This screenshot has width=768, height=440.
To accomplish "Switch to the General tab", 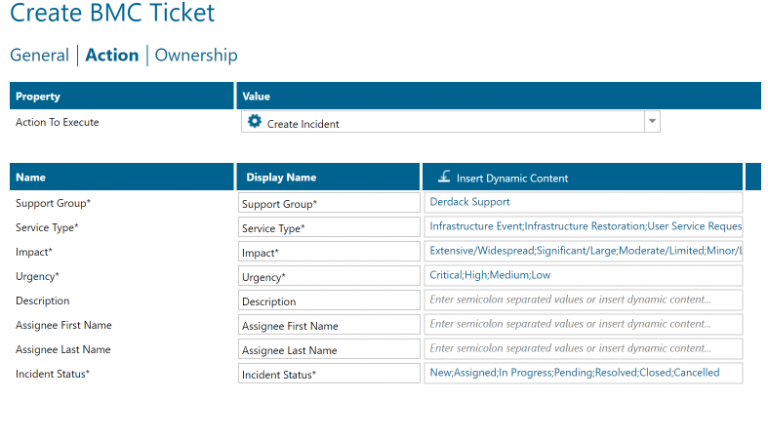I will pos(39,55).
